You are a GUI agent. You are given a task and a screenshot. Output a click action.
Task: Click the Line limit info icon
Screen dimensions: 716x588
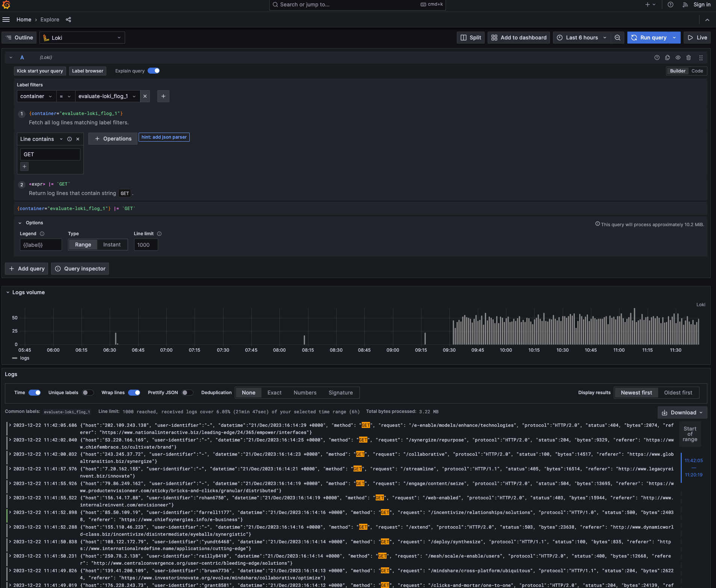coord(159,234)
